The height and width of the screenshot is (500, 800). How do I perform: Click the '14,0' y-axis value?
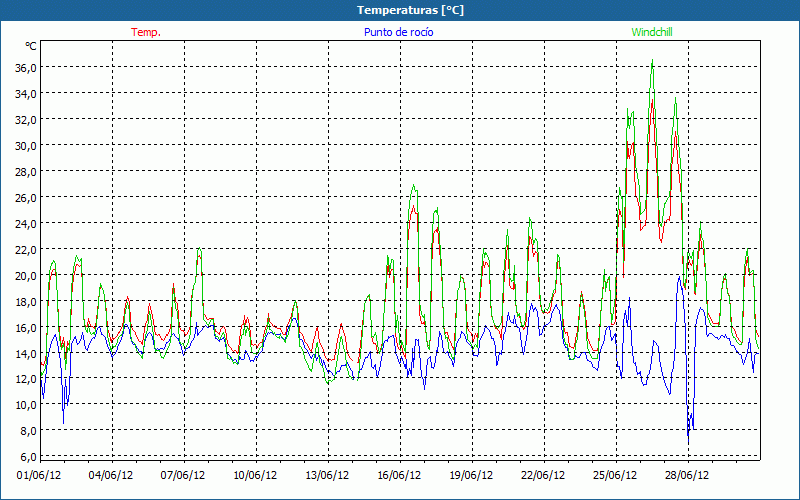coord(27,353)
